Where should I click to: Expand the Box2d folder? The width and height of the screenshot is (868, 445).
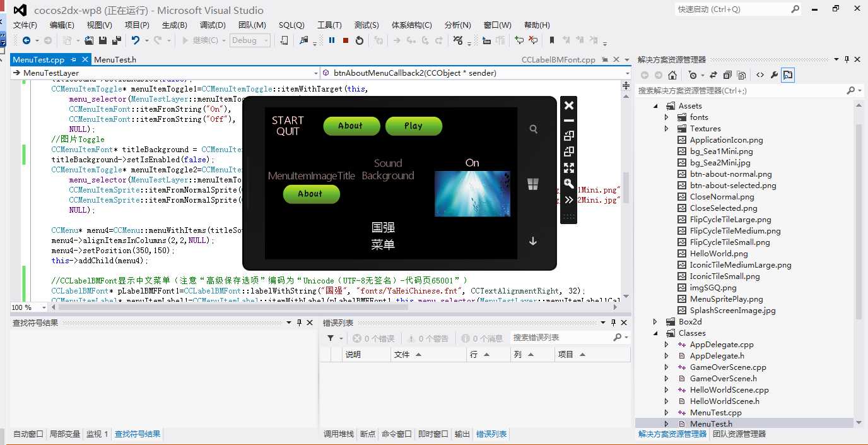(655, 322)
